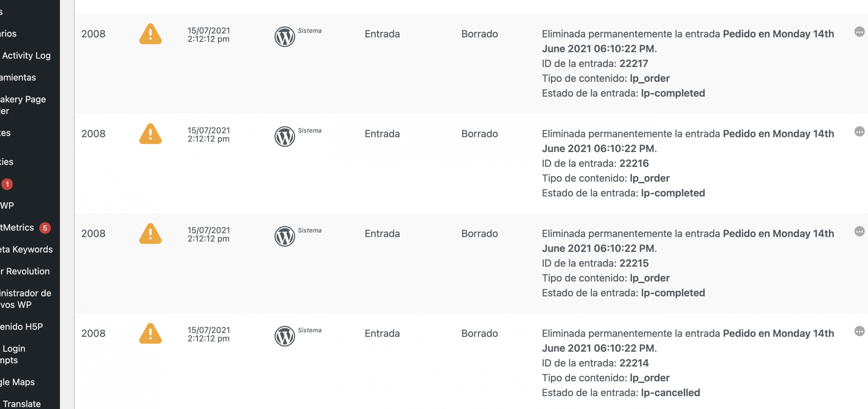Click the WordPress Sistema avatar for entry 22216
The image size is (868, 409).
pos(285,136)
